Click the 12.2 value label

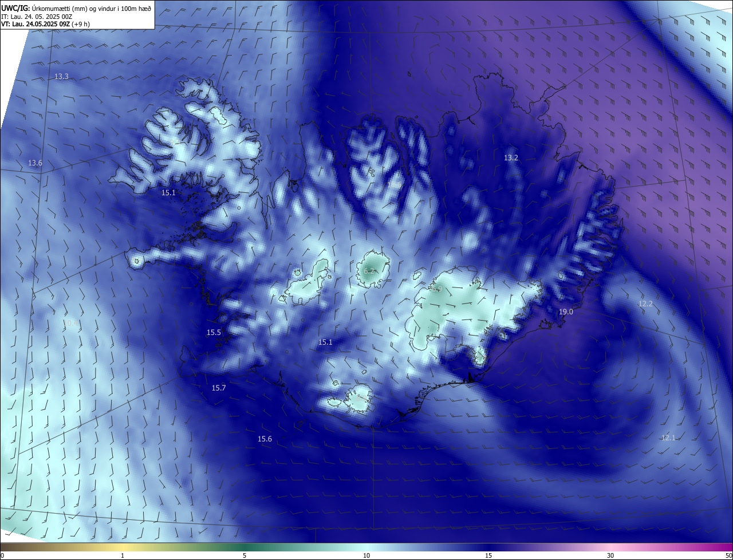tap(645, 303)
